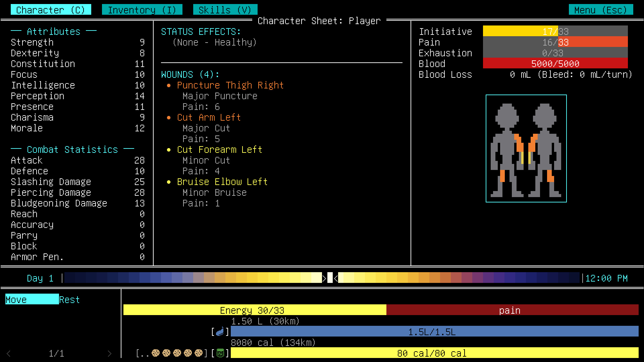Click the Blood Loss readout
This screenshot has height=362, width=644.
[x=525, y=74]
